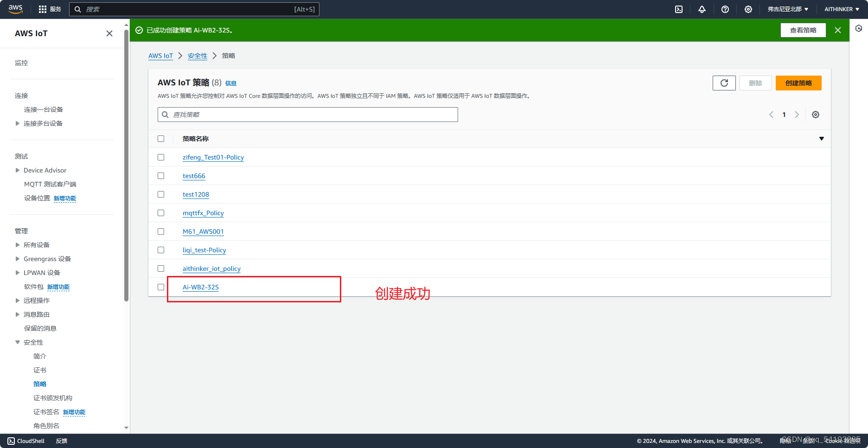This screenshot has width=868, height=448.
Task: Refresh the policies list
Action: pyautogui.click(x=724, y=83)
